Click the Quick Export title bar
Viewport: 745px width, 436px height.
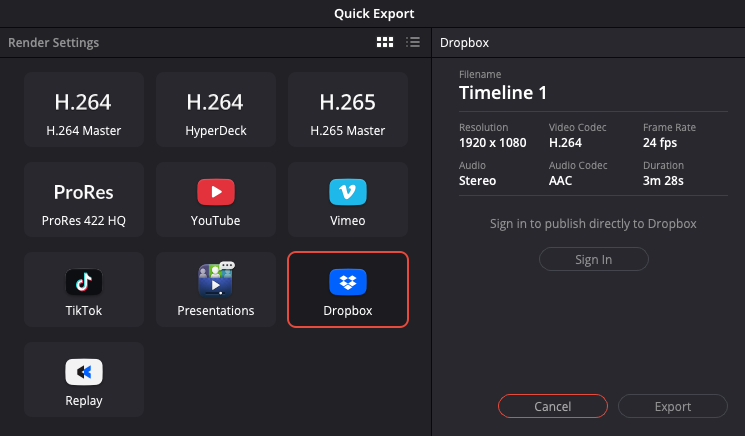[x=373, y=13]
